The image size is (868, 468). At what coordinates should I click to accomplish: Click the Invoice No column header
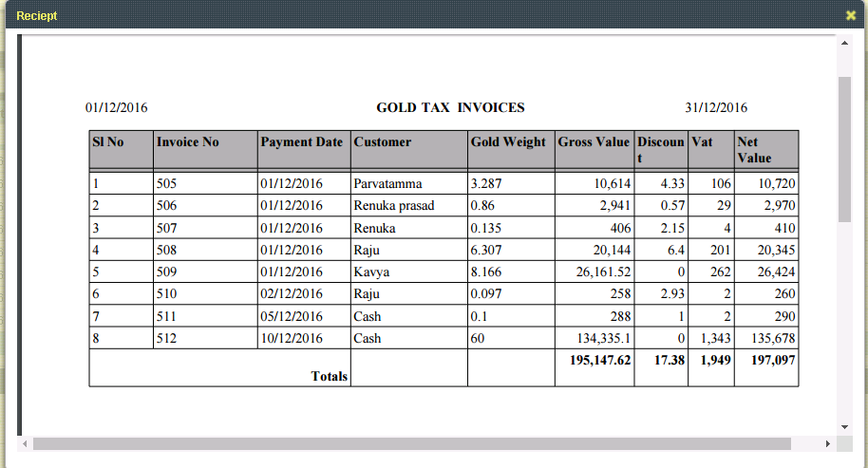click(x=188, y=142)
